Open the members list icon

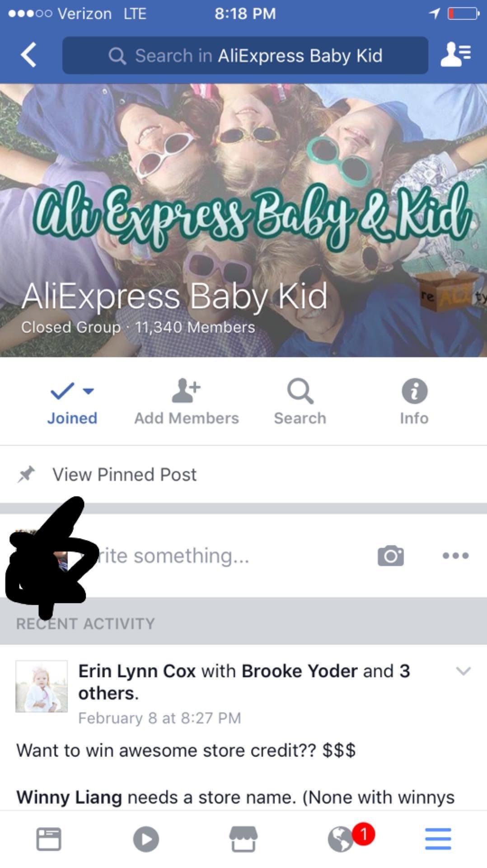coord(456,55)
